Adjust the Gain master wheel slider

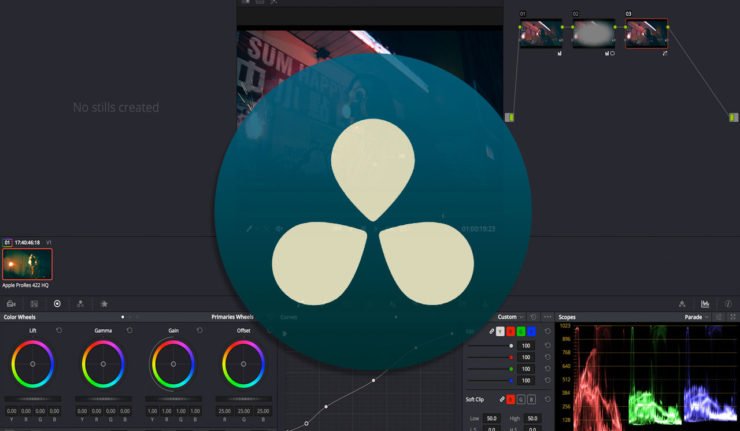point(173,399)
